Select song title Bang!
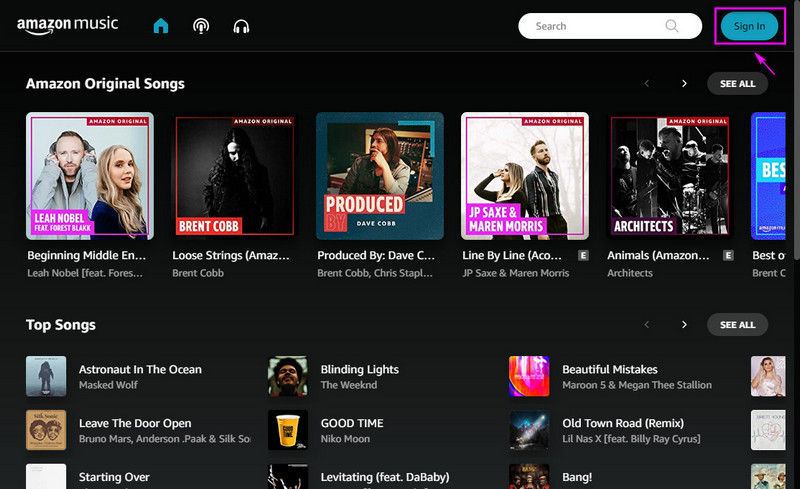This screenshot has height=489, width=800. pos(577,477)
